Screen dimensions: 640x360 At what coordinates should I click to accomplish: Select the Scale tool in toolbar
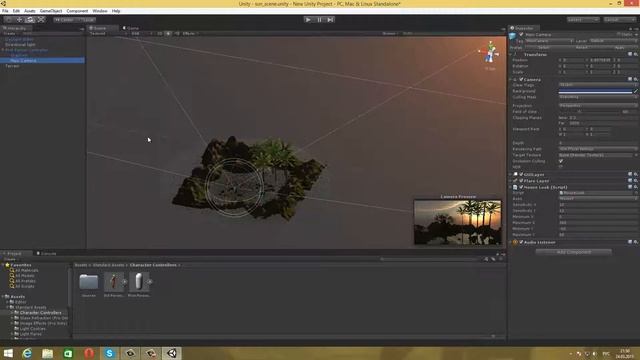pyautogui.click(x=41, y=20)
